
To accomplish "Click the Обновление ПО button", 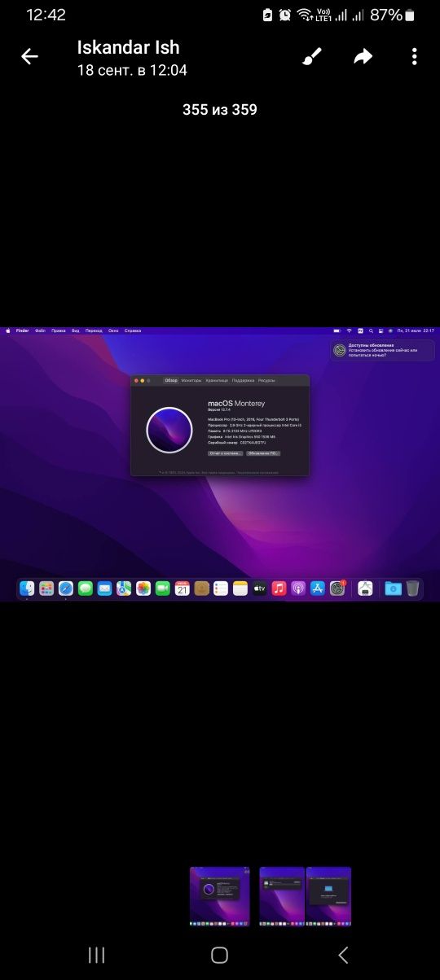I will [x=263, y=453].
